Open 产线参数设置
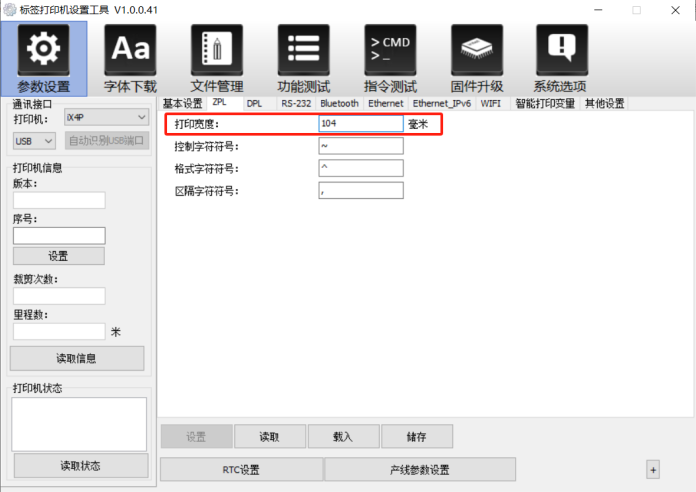The height and width of the screenshot is (492, 696). click(420, 469)
